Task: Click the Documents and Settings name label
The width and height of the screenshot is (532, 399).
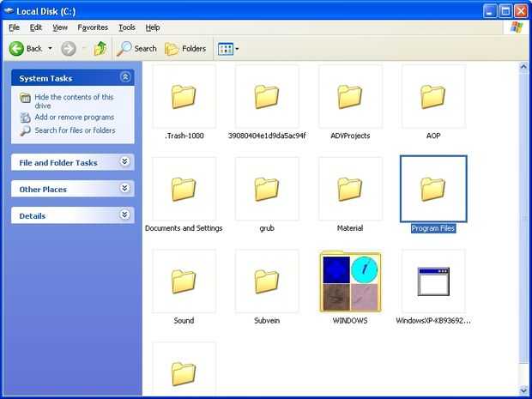Action: 184,228
